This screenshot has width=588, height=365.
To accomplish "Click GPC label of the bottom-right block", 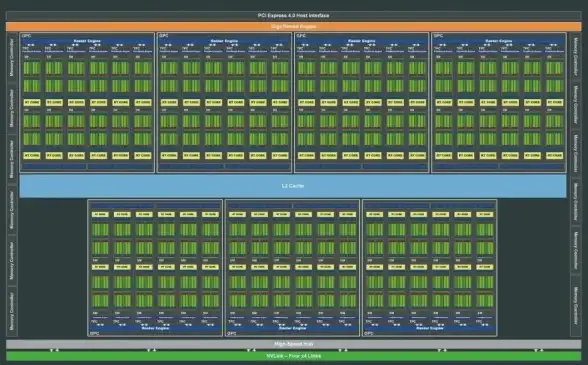I will 369,333.
